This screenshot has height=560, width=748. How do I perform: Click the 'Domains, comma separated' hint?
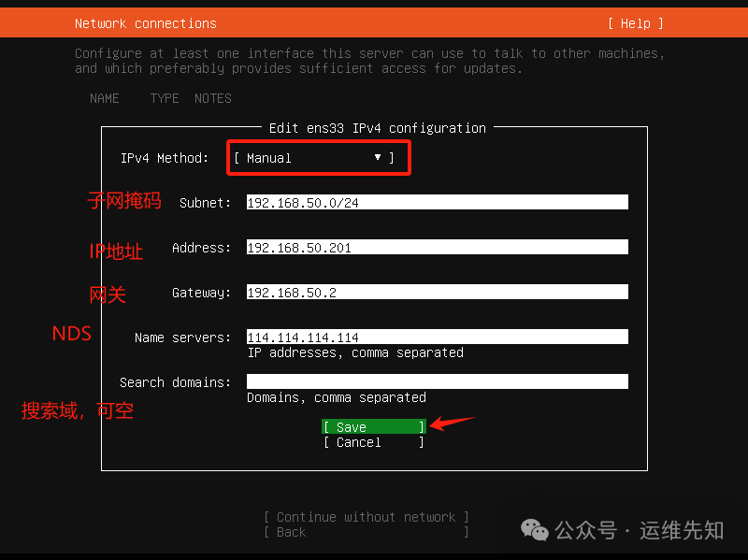point(337,398)
